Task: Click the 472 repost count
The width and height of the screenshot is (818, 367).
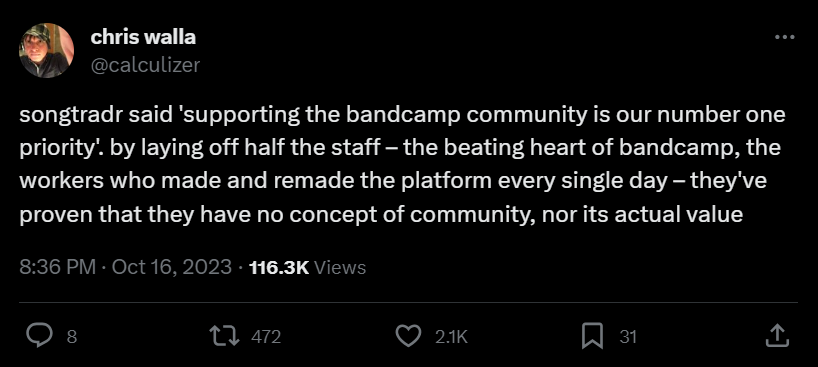Action: pos(266,337)
